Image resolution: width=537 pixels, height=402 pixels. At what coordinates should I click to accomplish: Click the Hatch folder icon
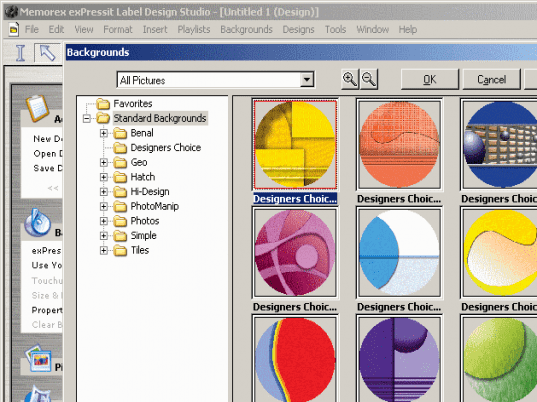[120, 177]
